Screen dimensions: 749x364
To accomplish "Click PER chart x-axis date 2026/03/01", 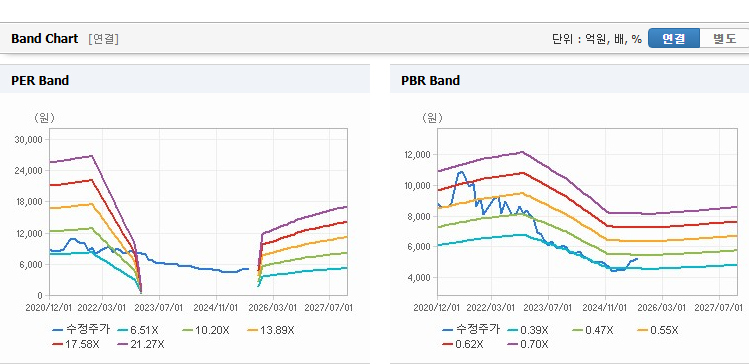I will (x=272, y=307).
